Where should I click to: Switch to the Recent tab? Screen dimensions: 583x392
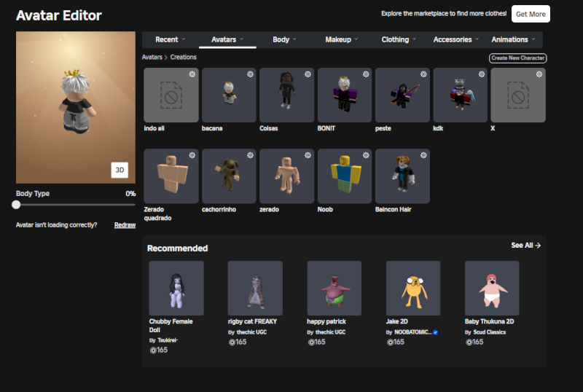tap(171, 39)
